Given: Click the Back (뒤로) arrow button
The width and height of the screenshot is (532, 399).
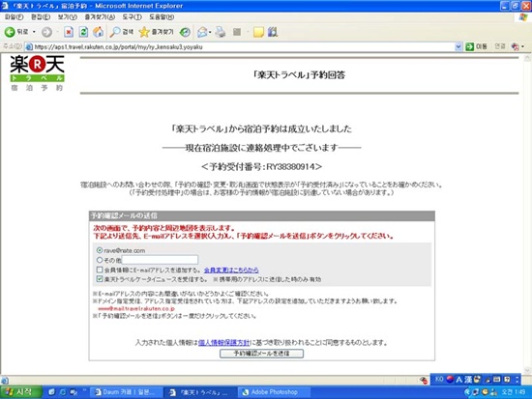Looking at the screenshot, I should tap(15, 32).
